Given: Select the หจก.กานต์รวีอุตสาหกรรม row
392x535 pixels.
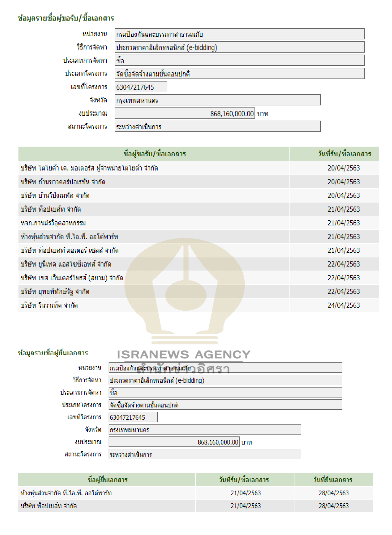Looking at the screenshot, I should [x=53, y=223].
